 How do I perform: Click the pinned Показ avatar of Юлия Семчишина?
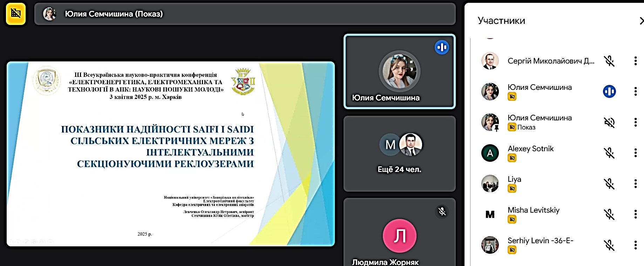(490, 122)
